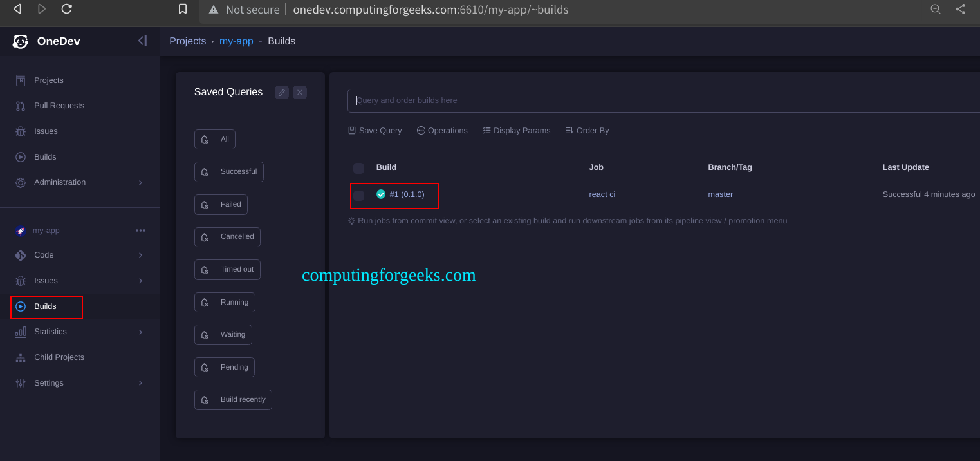Open Pull Requests from the sidebar
The width and height of the screenshot is (980, 461).
(59, 105)
